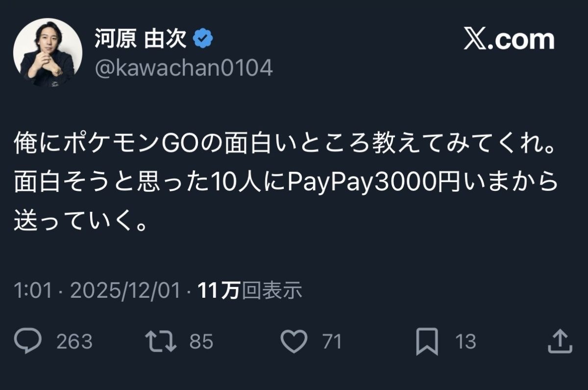The height and width of the screenshot is (390, 588).
Task: Open the share upload arrow icon
Action: coord(559,341)
